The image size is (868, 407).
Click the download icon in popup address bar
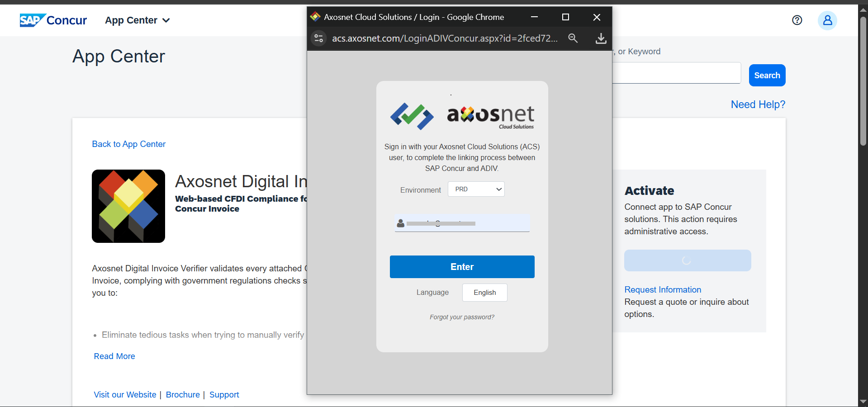pos(601,38)
